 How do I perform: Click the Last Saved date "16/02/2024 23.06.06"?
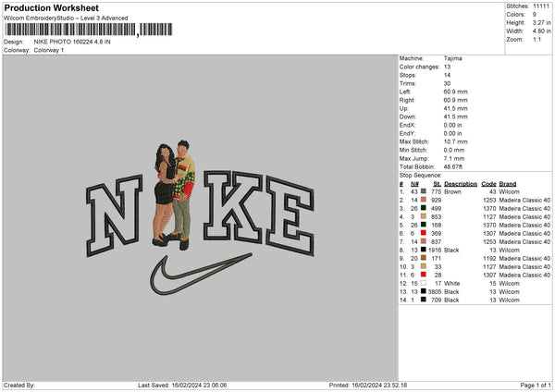pyautogui.click(x=199, y=385)
